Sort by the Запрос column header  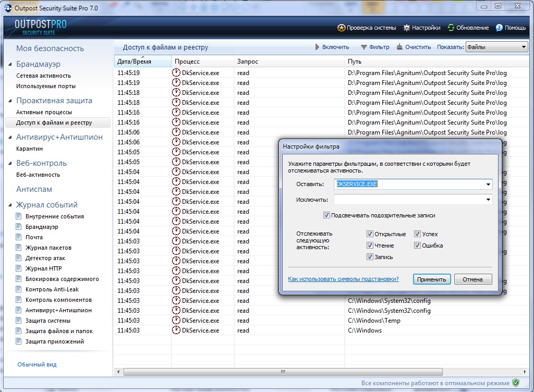(289, 62)
